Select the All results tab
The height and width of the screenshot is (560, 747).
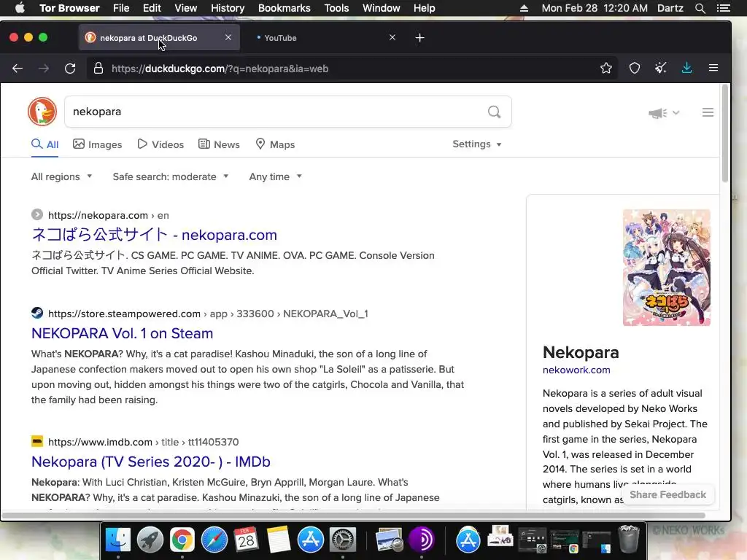[x=44, y=144]
